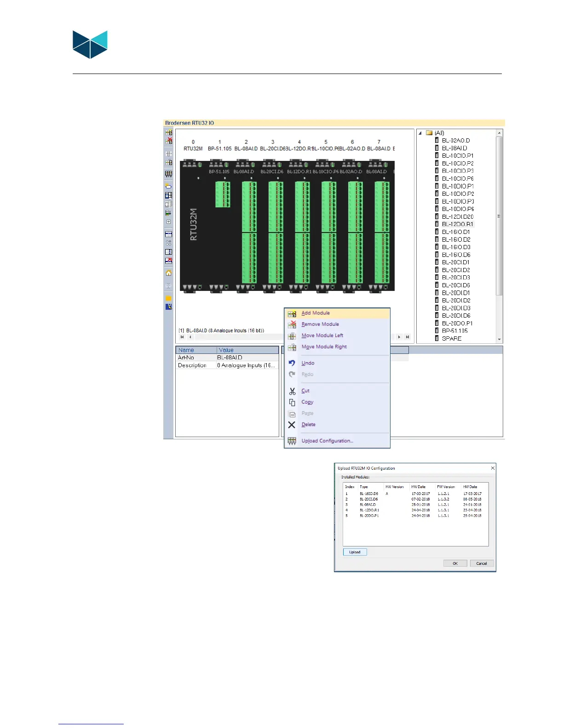
Task: Click the module tree scrollbar up arrow
Action: [x=499, y=133]
